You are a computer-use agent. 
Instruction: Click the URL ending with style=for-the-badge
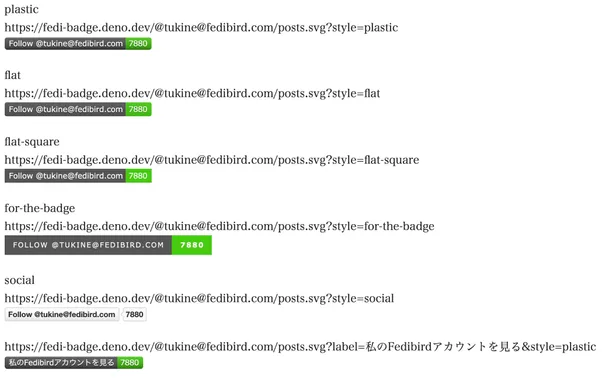point(219,226)
